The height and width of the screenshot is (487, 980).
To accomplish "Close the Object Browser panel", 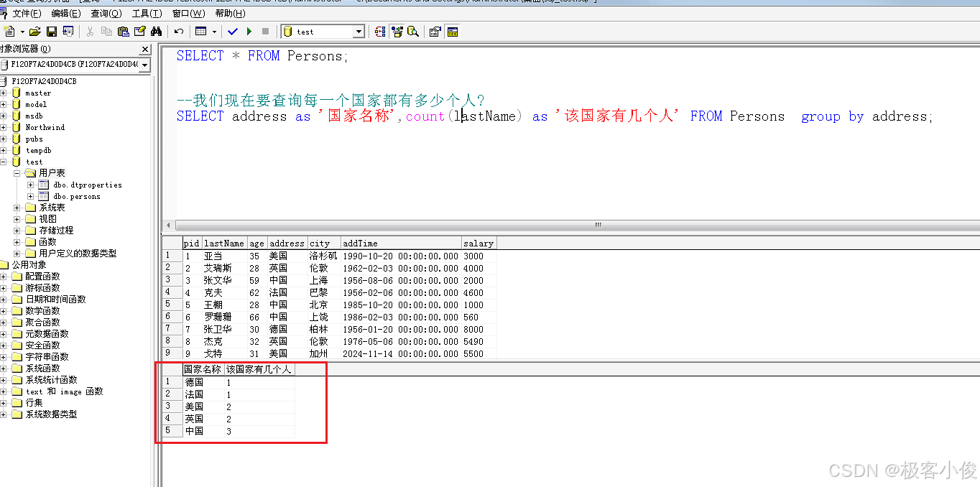I will tap(144, 50).
